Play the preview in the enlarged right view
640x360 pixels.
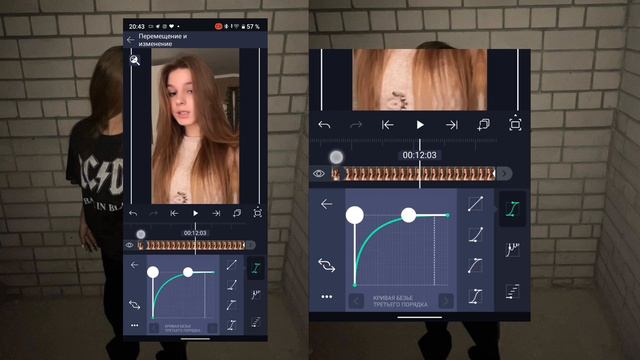tap(420, 124)
